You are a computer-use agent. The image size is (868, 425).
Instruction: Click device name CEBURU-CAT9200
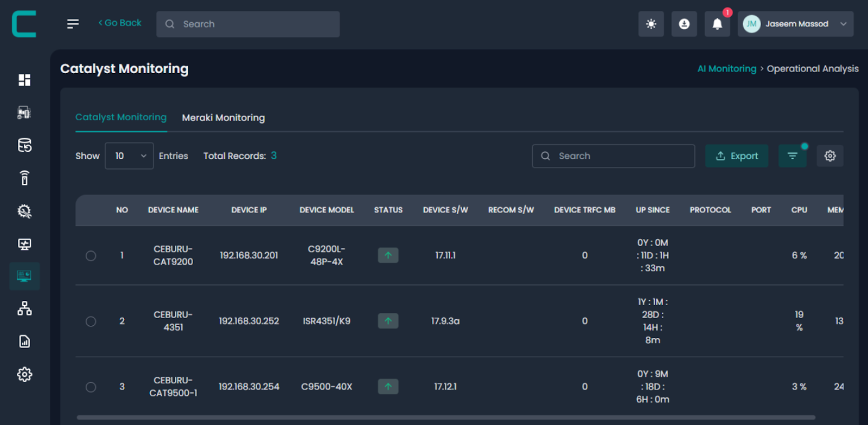point(173,255)
